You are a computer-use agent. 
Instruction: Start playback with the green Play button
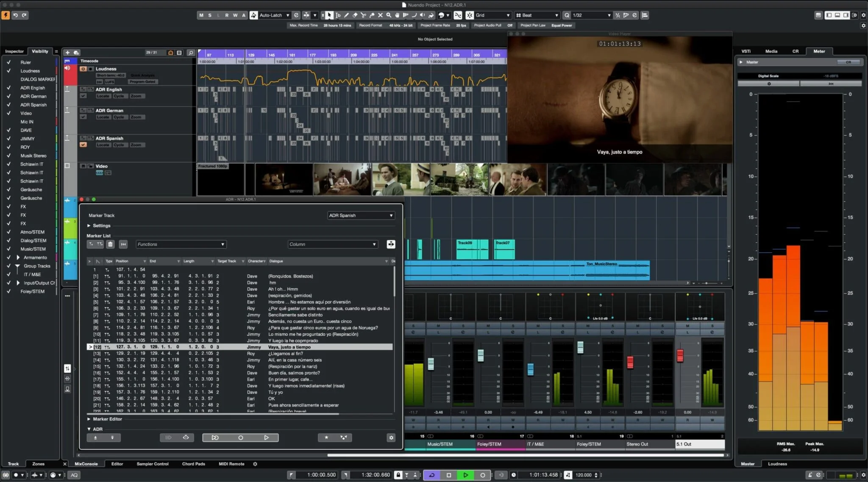465,475
